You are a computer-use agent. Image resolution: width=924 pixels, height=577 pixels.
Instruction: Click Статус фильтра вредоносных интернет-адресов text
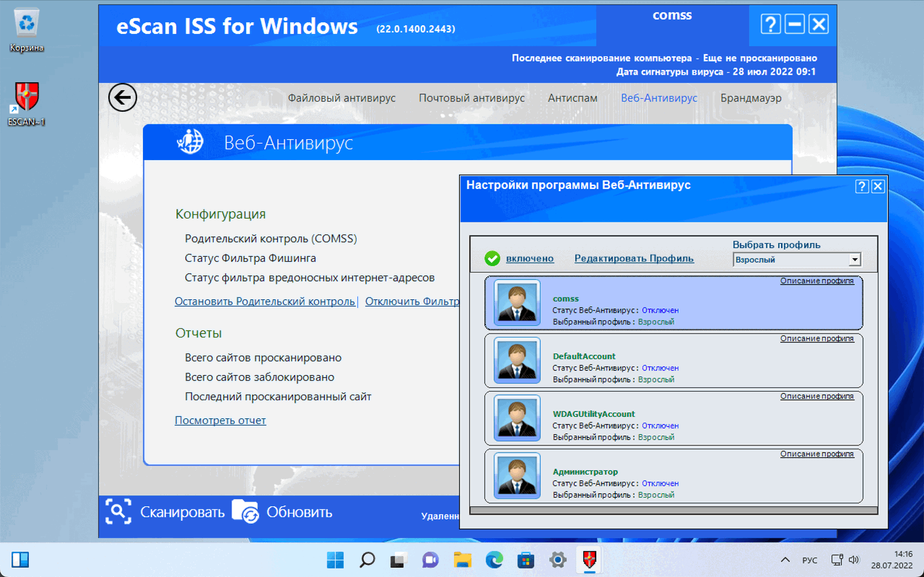(x=310, y=278)
